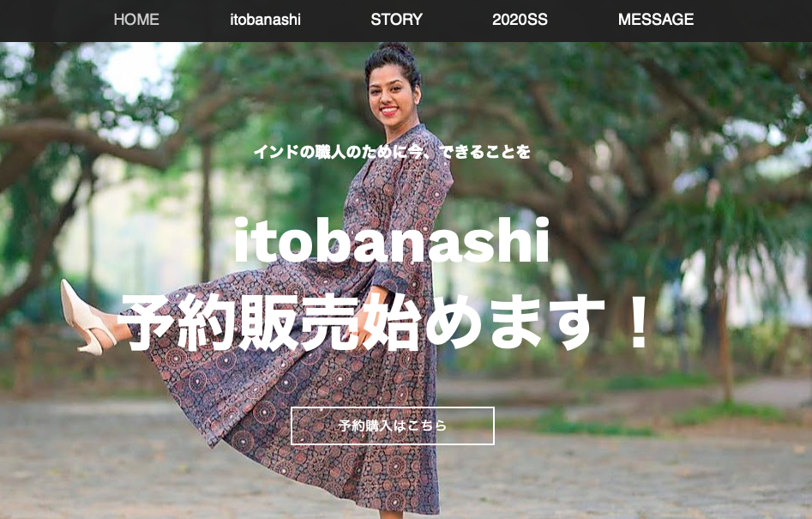Click the blurred tree trunk on the left
The height and width of the screenshot is (519, 812).
206,208
